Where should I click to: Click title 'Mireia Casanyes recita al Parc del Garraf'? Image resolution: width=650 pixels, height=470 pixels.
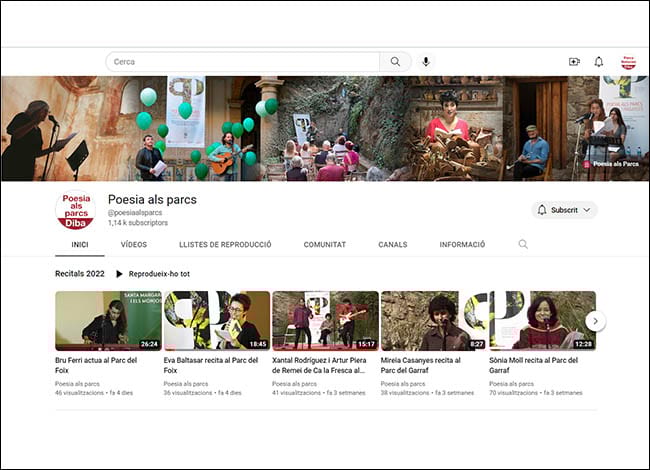click(421, 365)
